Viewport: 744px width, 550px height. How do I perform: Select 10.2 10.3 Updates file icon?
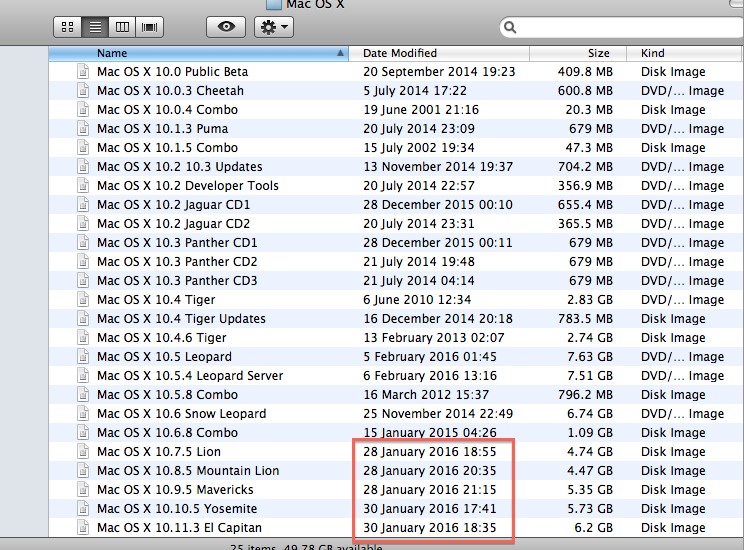coord(83,166)
